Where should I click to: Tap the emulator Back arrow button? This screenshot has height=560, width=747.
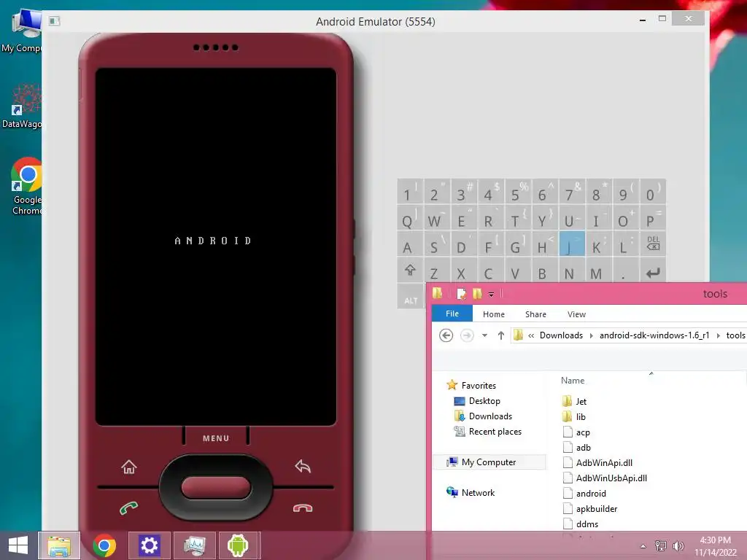click(303, 466)
